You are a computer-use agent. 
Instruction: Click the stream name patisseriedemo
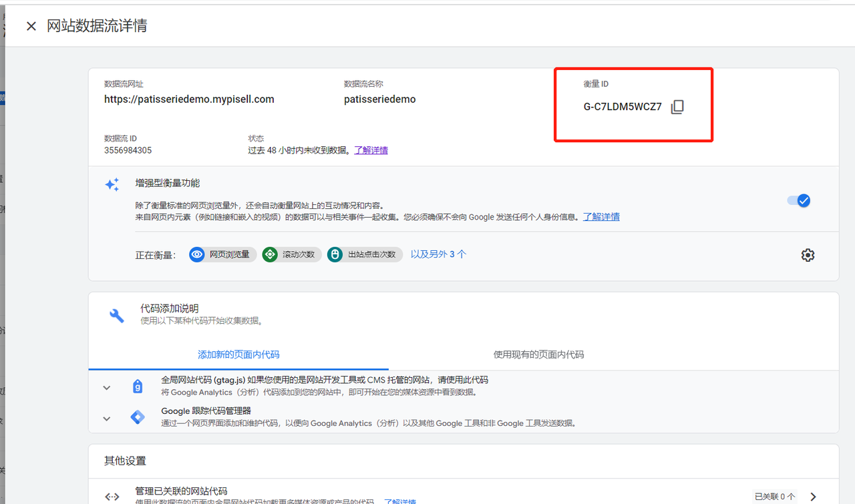(x=379, y=99)
